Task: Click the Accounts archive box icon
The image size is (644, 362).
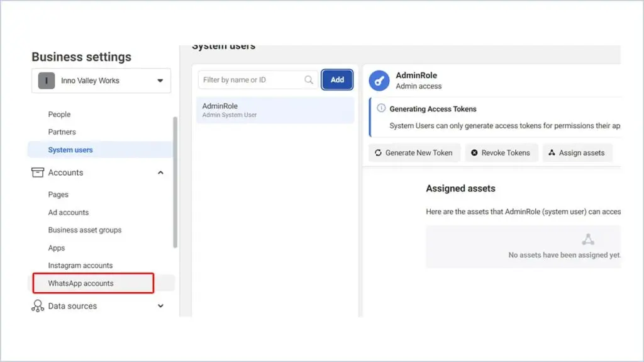Action: (x=37, y=173)
